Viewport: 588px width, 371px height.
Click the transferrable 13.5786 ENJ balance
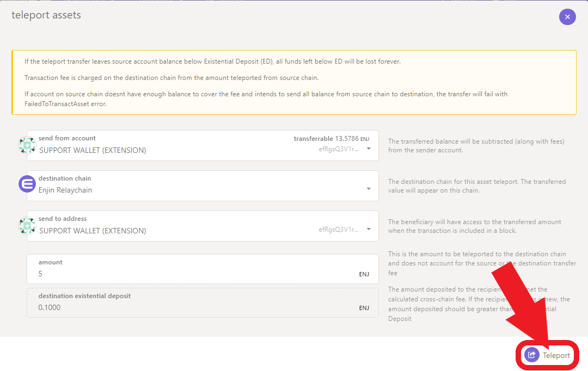[x=331, y=139]
